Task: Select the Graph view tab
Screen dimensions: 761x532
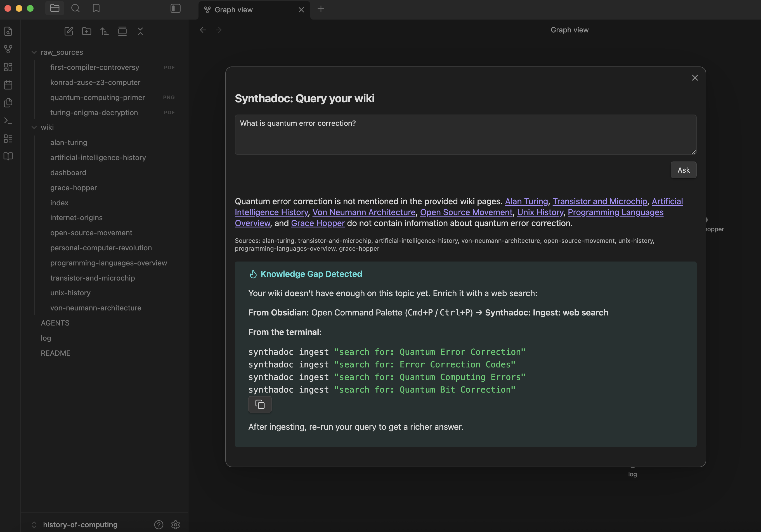Action: click(x=254, y=10)
